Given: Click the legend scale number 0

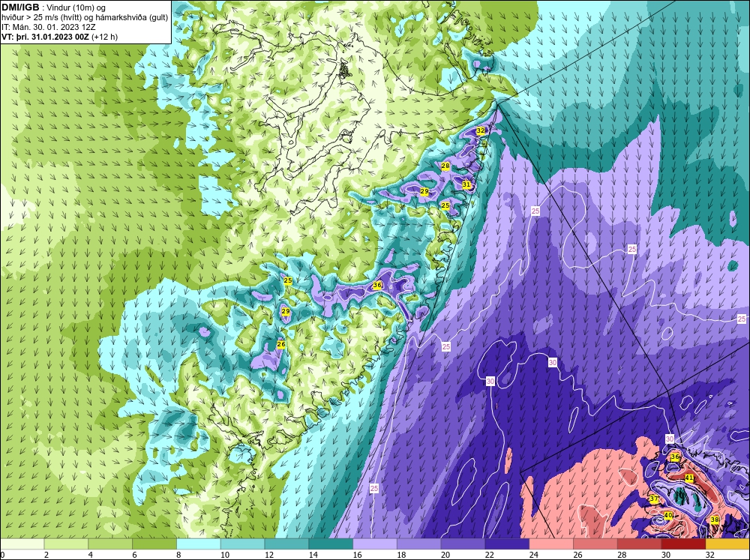Looking at the screenshot, I should coord(2,555).
